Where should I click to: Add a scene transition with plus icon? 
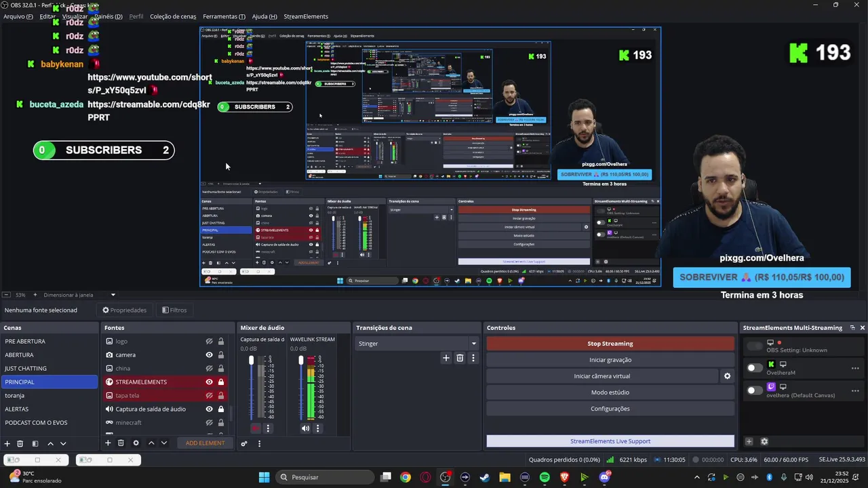(446, 358)
